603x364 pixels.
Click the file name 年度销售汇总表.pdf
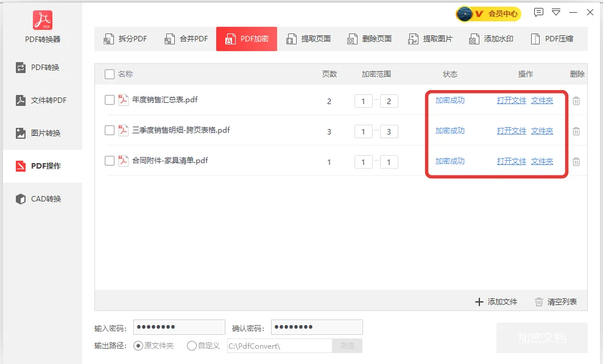(165, 100)
